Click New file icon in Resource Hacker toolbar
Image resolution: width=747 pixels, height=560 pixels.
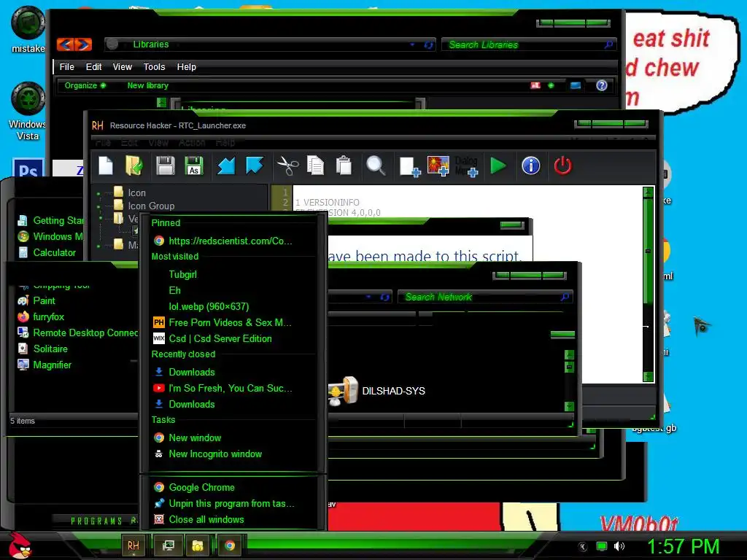pos(106,166)
